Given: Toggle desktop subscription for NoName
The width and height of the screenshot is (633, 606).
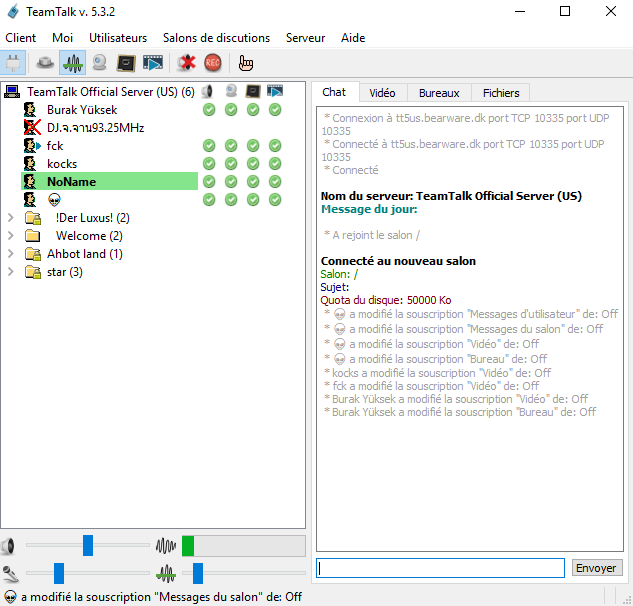Looking at the screenshot, I should [x=253, y=182].
